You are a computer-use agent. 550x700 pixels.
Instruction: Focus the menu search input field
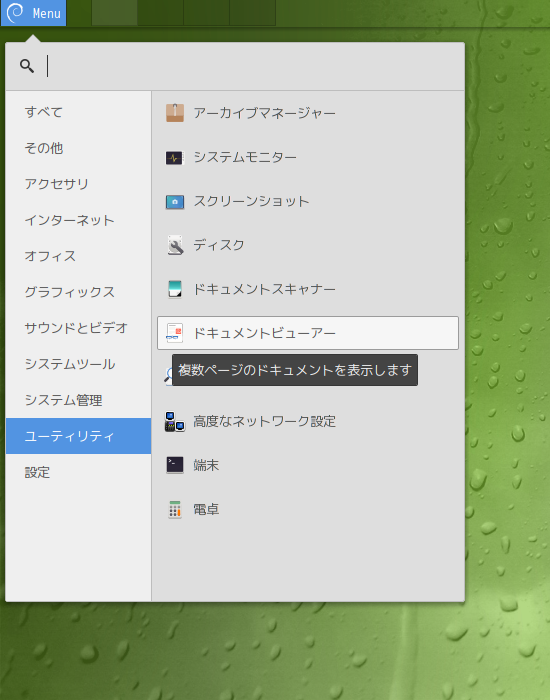254,67
